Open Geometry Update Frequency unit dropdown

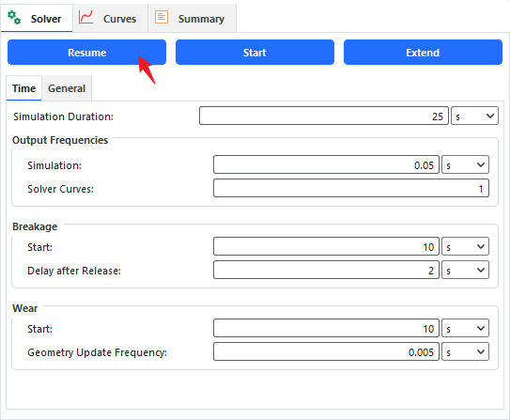pos(465,351)
